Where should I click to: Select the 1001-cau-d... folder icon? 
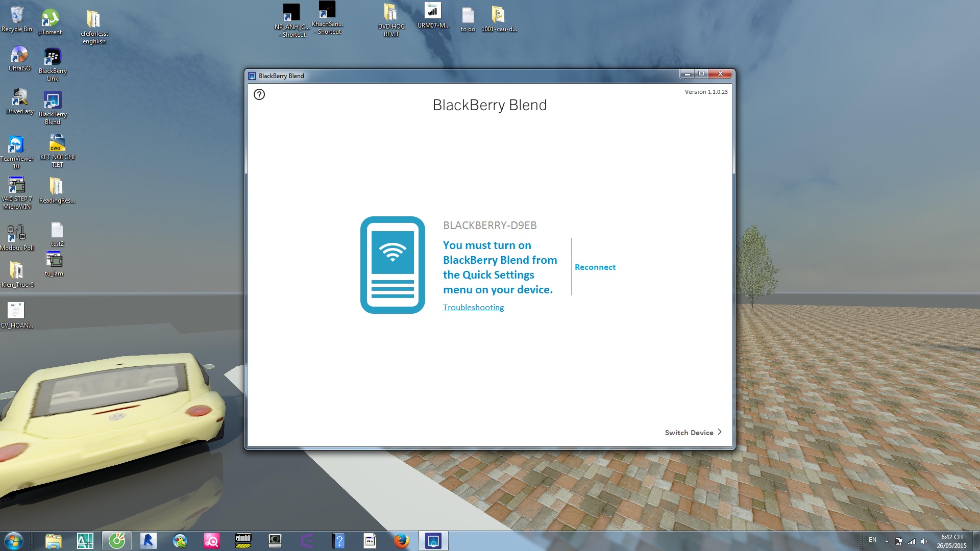499,19
